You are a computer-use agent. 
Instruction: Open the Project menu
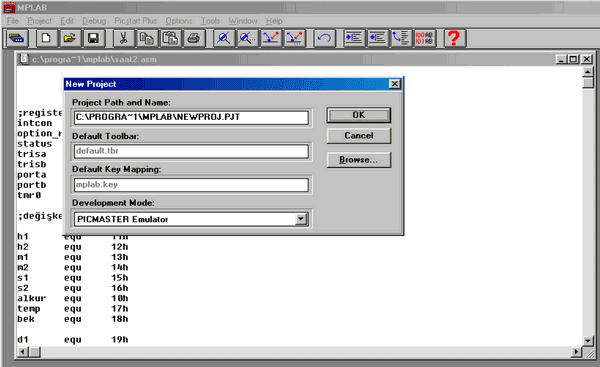pyautogui.click(x=39, y=21)
